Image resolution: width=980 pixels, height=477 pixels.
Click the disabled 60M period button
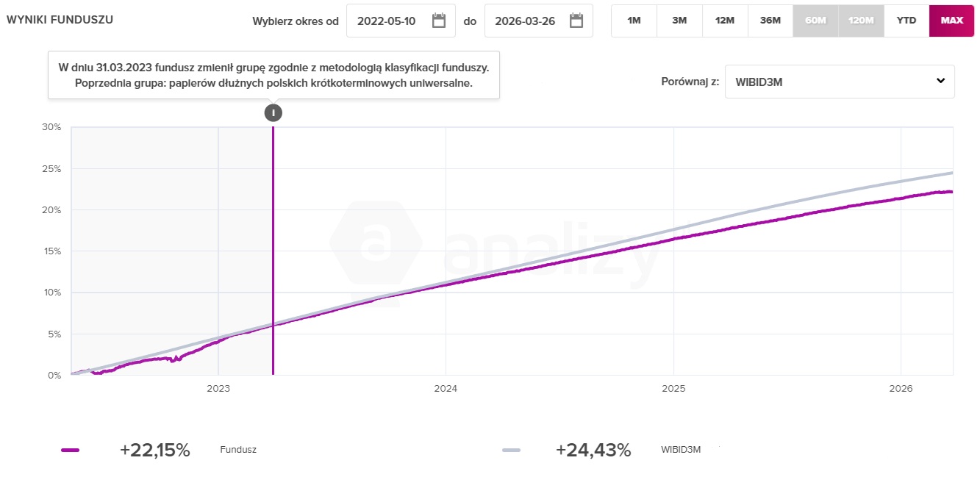pos(815,21)
